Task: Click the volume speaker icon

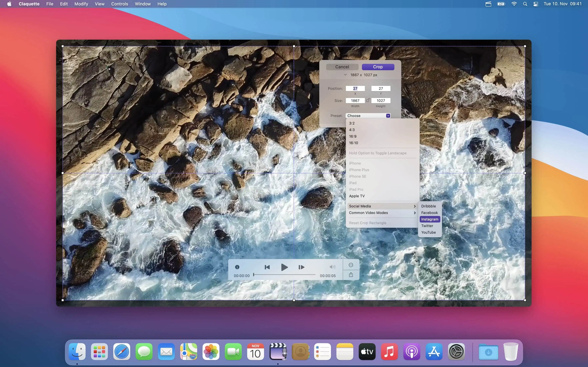Action: click(x=332, y=267)
